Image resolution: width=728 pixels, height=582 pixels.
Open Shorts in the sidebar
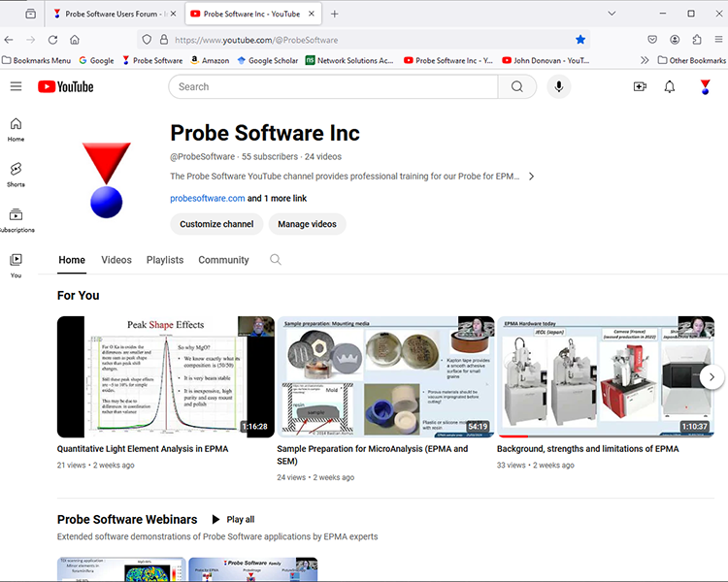16,175
